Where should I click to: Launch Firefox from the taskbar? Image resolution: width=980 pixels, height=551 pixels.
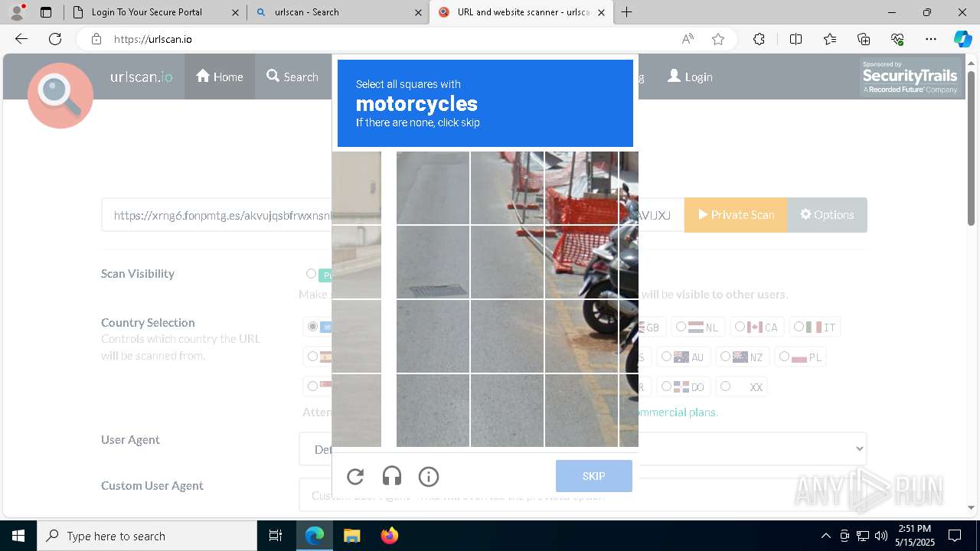coord(389,536)
